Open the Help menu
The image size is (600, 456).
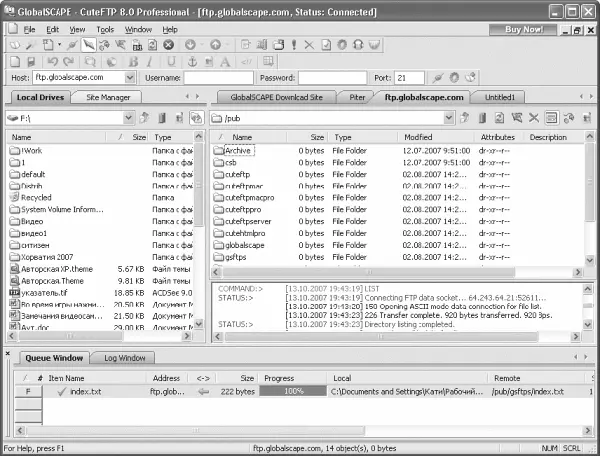click(170, 29)
